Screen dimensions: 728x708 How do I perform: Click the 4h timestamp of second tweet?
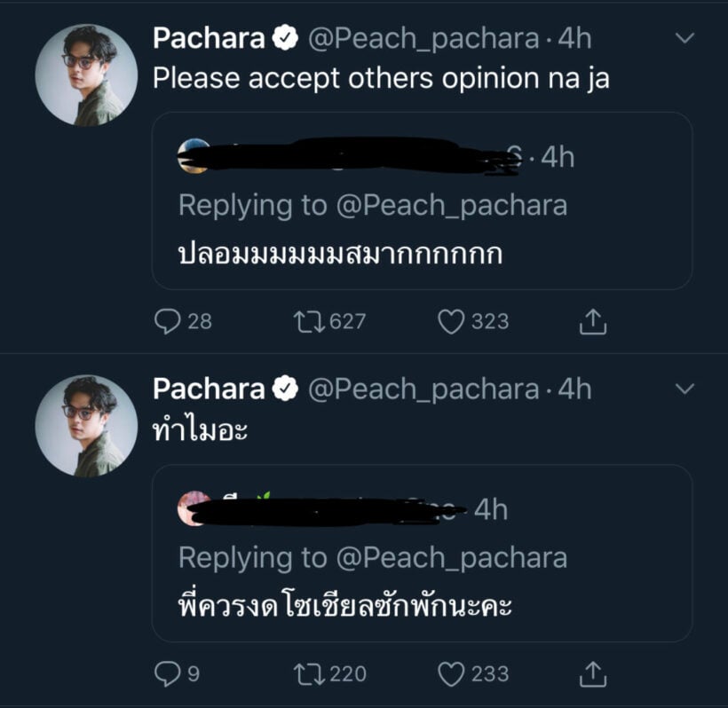click(574, 389)
